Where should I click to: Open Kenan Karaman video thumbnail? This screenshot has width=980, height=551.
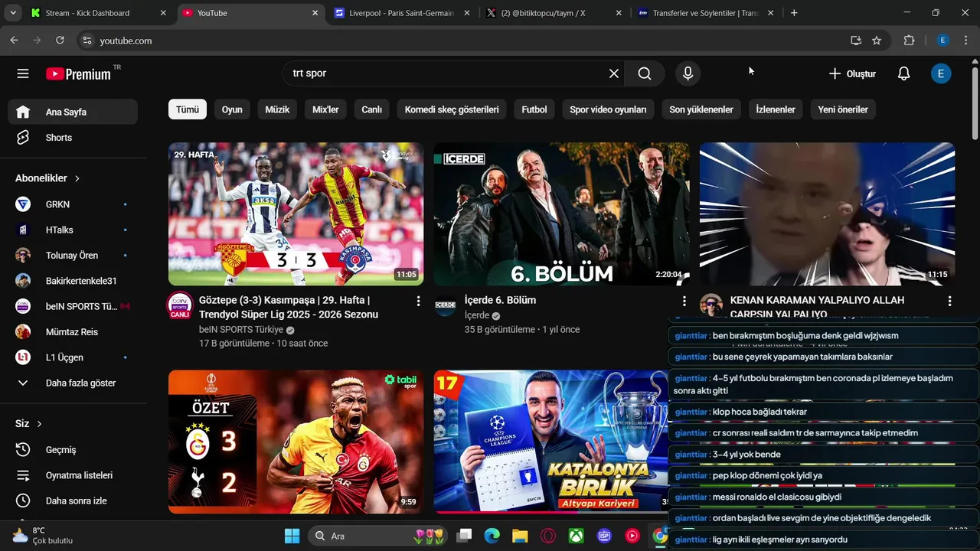pyautogui.click(x=827, y=214)
